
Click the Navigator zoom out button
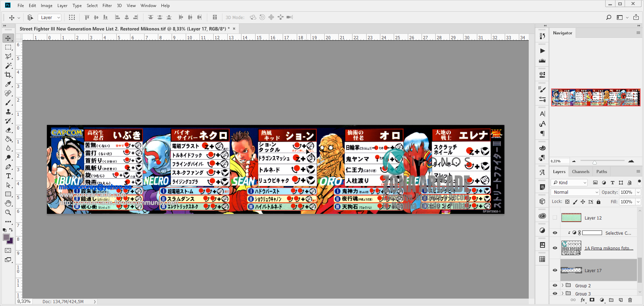point(574,161)
